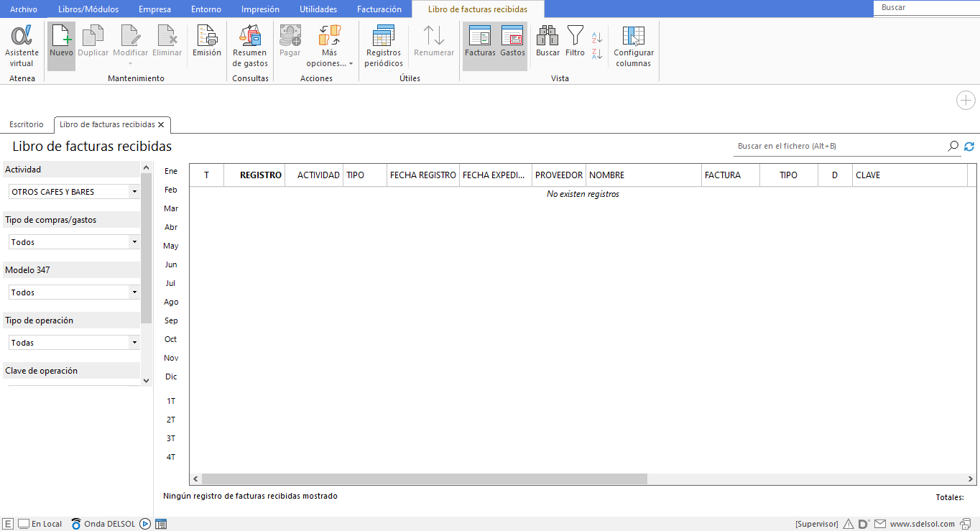
Task: Filter by month Sep
Action: (171, 320)
